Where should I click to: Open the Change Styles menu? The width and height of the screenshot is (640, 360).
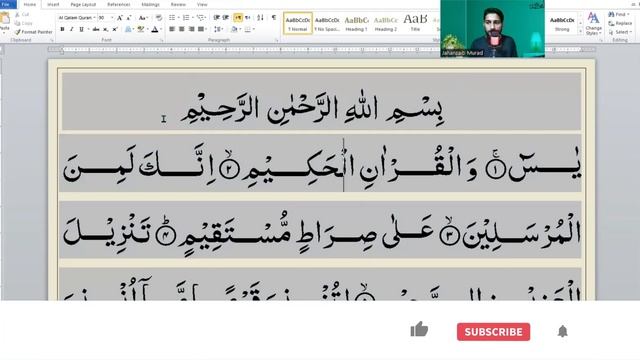click(593, 24)
